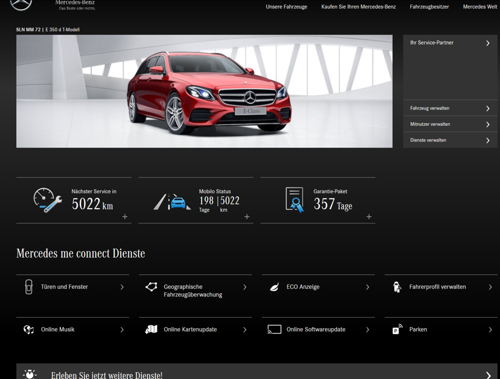The height and width of the screenshot is (379, 500).
Task: Click the E 350 d T-Modell vehicle title
Action: [63, 30]
